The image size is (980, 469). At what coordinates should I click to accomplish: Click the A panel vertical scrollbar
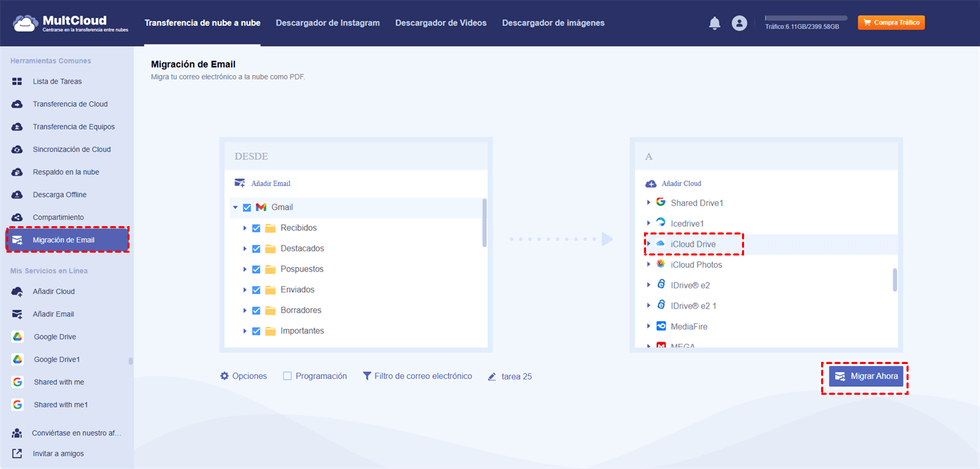pos(895,279)
